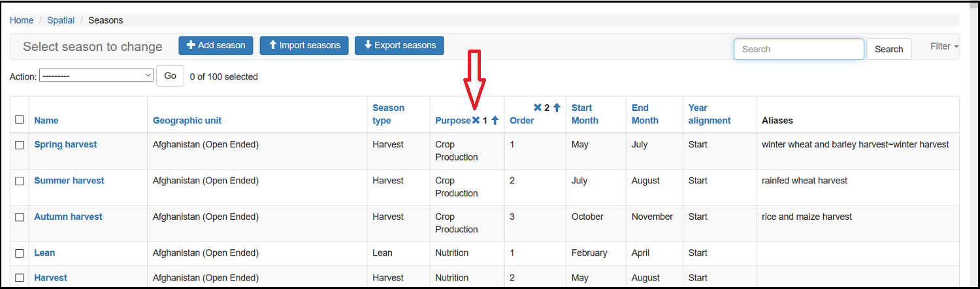Expand the Filter dropdown menu
The width and height of the screenshot is (980, 289).
(x=944, y=46)
